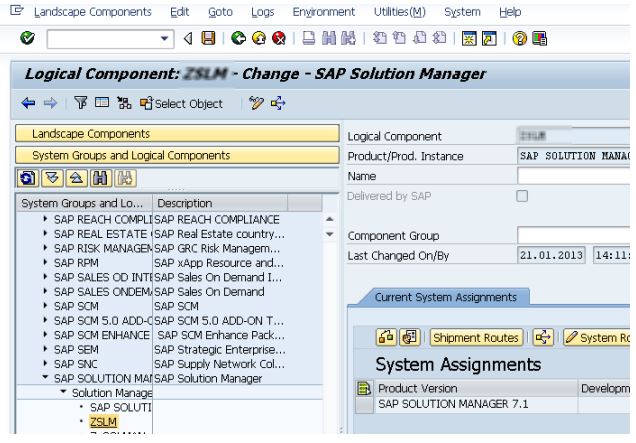Screen dimensions: 636x443
Task: Click the Refresh icon above the tree
Action: click(28, 178)
